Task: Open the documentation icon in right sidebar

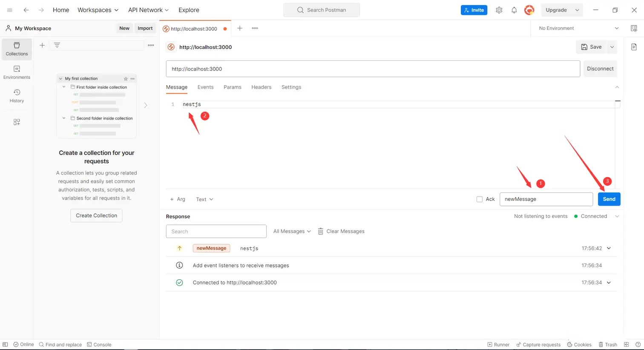Action: pyautogui.click(x=634, y=47)
